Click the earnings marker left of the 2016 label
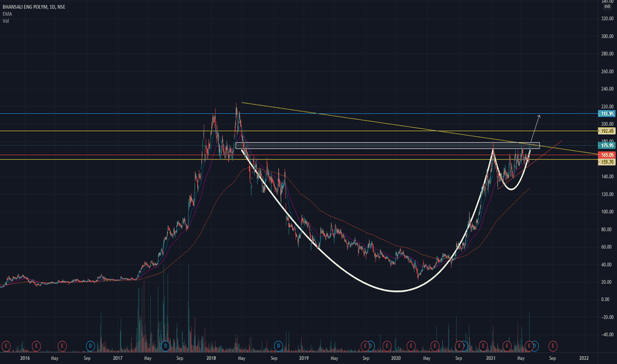The width and height of the screenshot is (617, 364). [5, 346]
